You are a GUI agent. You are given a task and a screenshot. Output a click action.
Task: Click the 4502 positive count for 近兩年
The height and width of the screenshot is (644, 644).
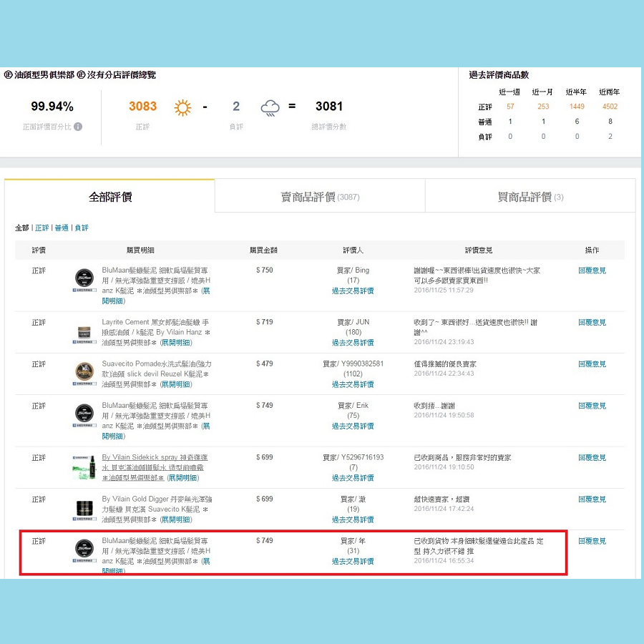click(x=610, y=107)
